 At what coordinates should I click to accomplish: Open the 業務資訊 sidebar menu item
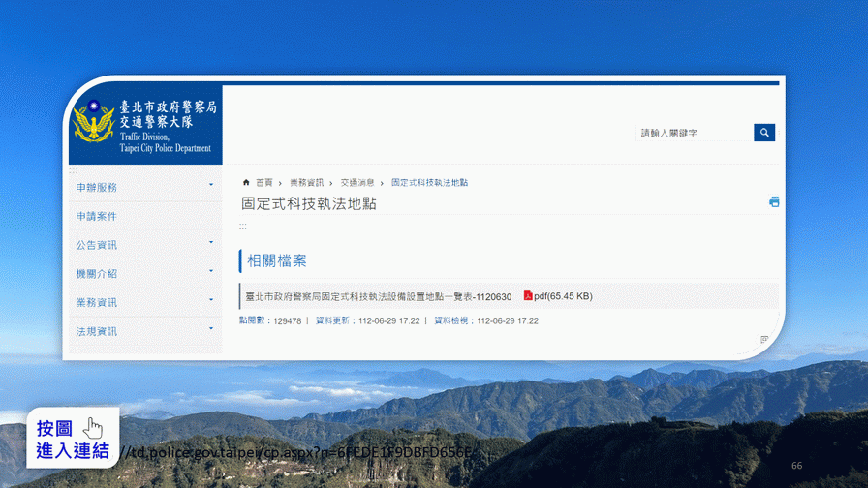click(x=97, y=302)
